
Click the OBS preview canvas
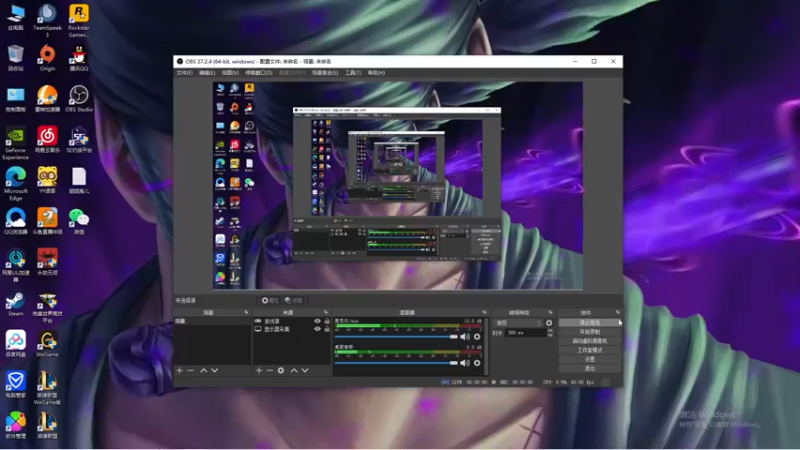(398, 186)
